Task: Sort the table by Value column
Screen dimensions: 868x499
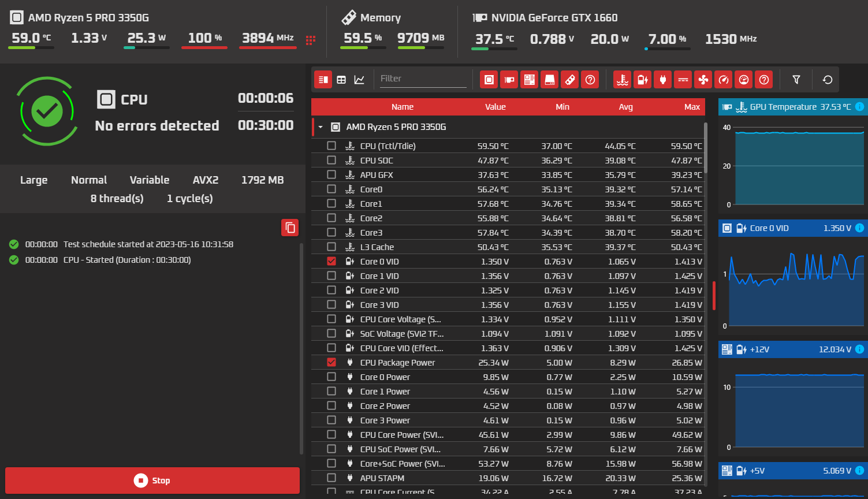Action: (x=496, y=107)
